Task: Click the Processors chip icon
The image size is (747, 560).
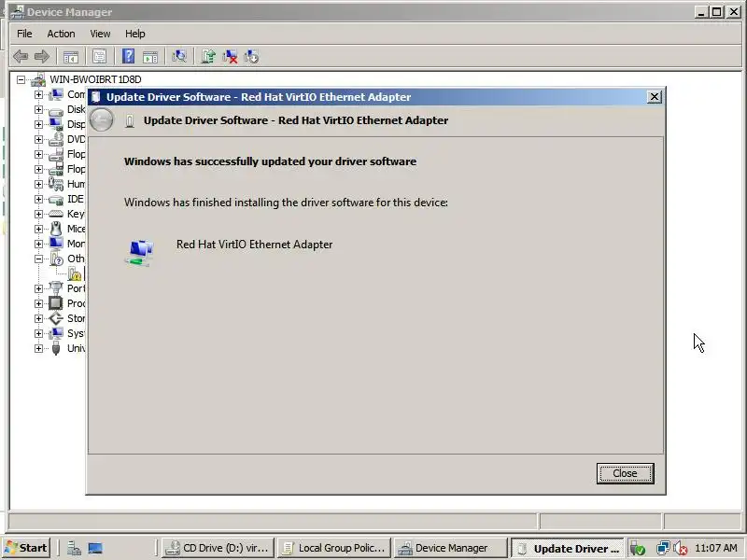Action: [x=56, y=303]
